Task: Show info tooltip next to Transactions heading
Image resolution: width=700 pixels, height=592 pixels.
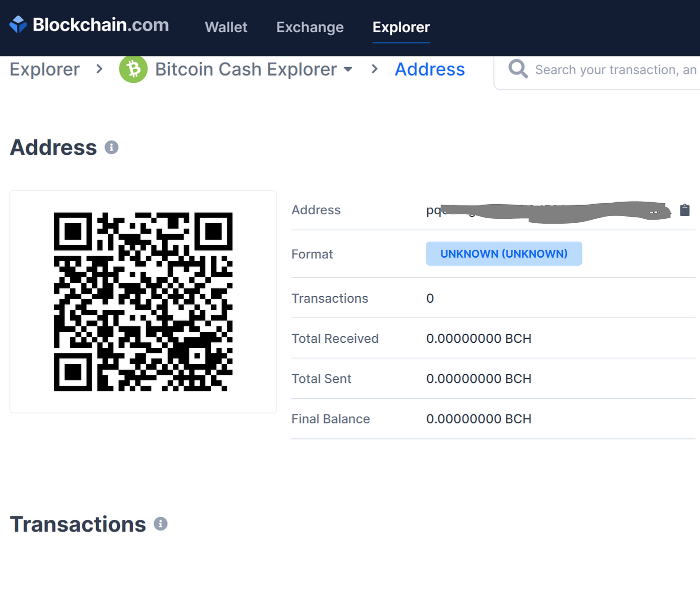Action: (160, 524)
